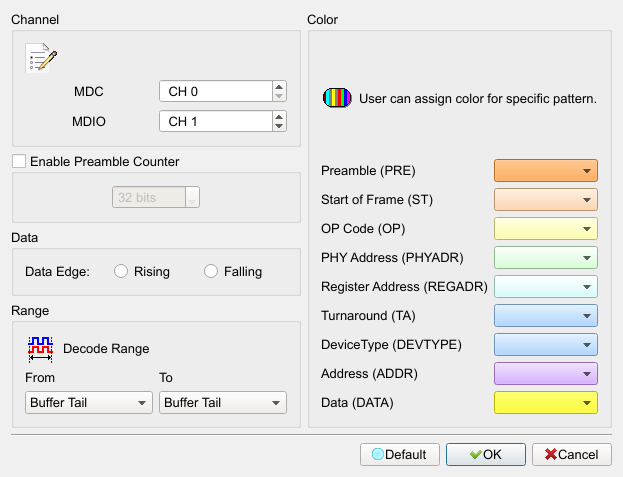Image resolution: width=623 pixels, height=477 pixels.
Task: Open DeviceType (DEVTYPE) color dropdown
Action: [x=546, y=344]
